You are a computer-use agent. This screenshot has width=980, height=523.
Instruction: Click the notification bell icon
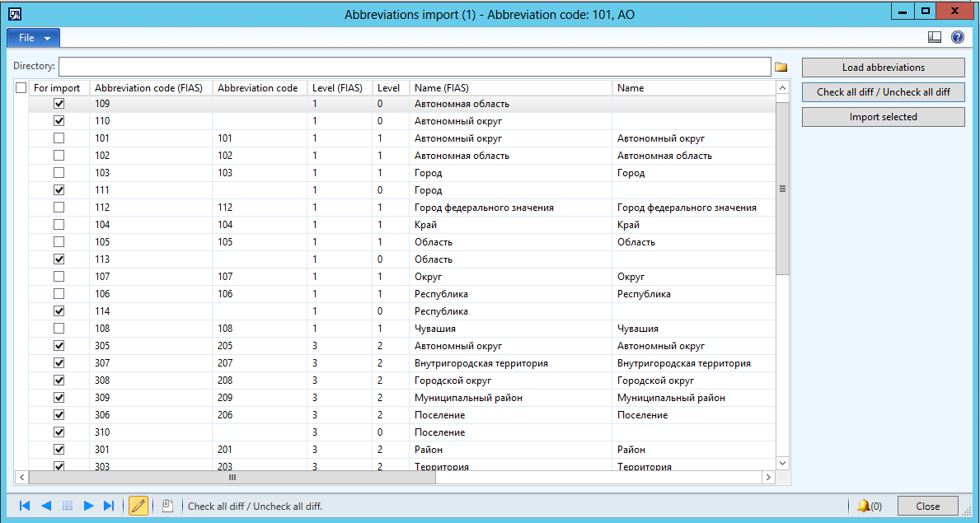[x=863, y=506]
